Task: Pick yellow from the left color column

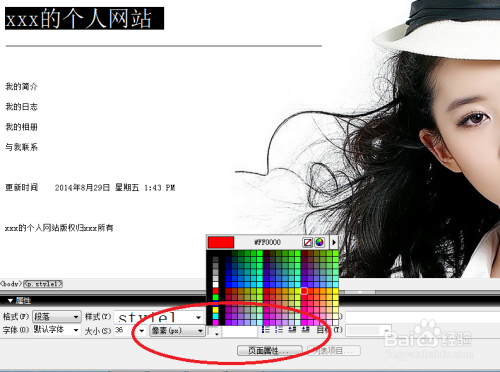Action: [x=216, y=310]
